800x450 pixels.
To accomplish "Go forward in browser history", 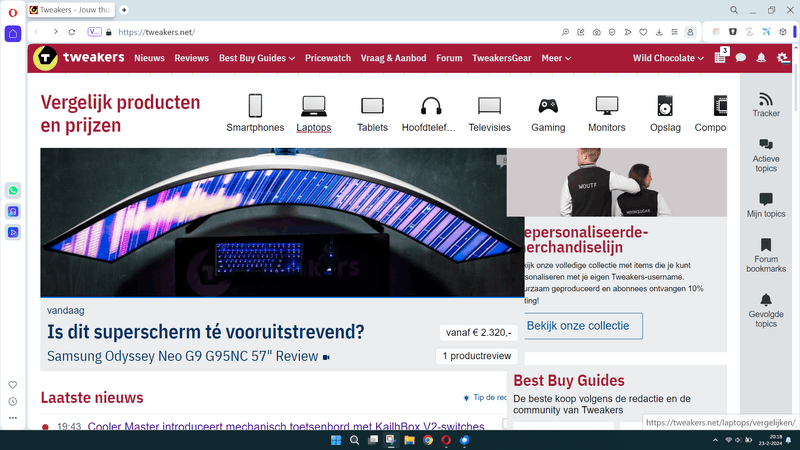I will [55, 32].
